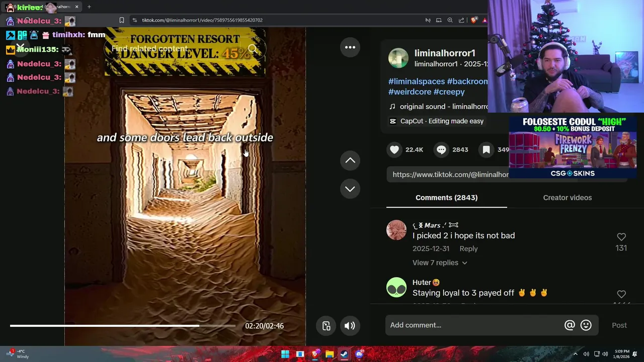Open site settings icon left of URL
The height and width of the screenshot is (362, 644).
(134, 20)
